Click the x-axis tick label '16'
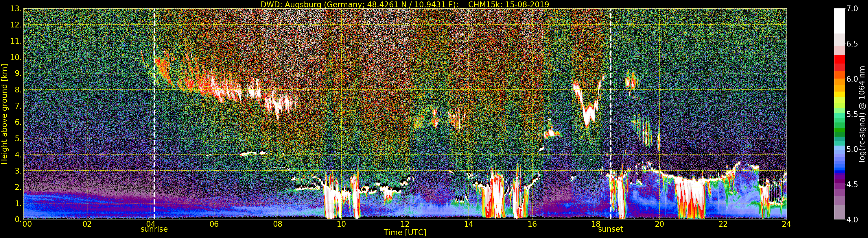 coord(532,224)
